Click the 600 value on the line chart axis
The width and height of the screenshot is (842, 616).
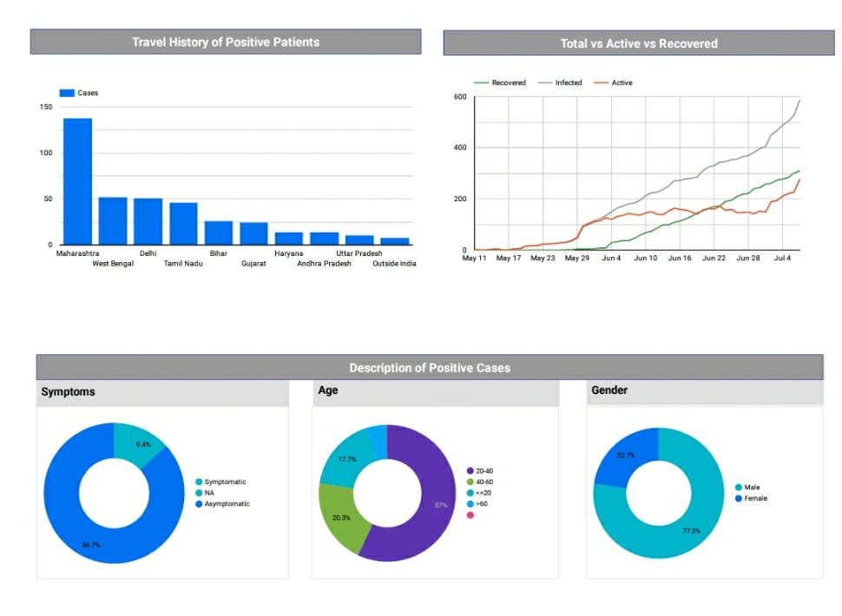pos(460,97)
